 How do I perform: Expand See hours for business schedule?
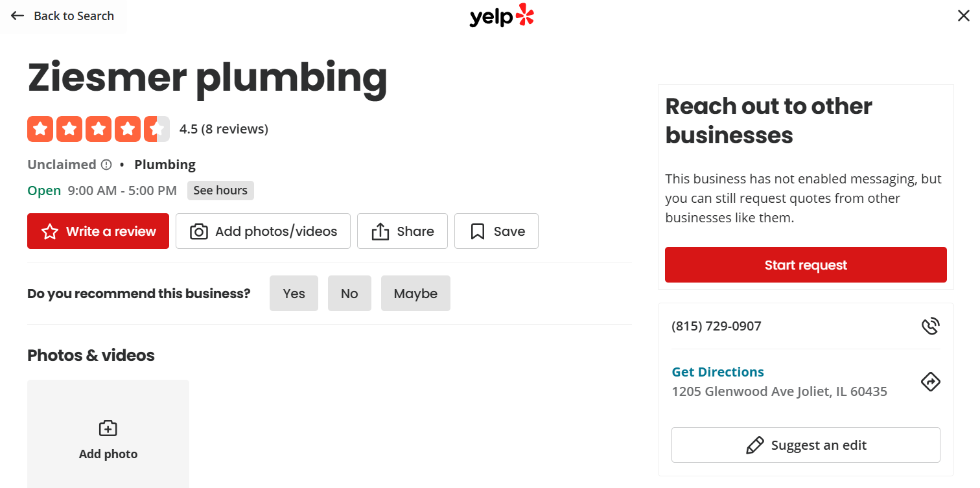point(220,190)
